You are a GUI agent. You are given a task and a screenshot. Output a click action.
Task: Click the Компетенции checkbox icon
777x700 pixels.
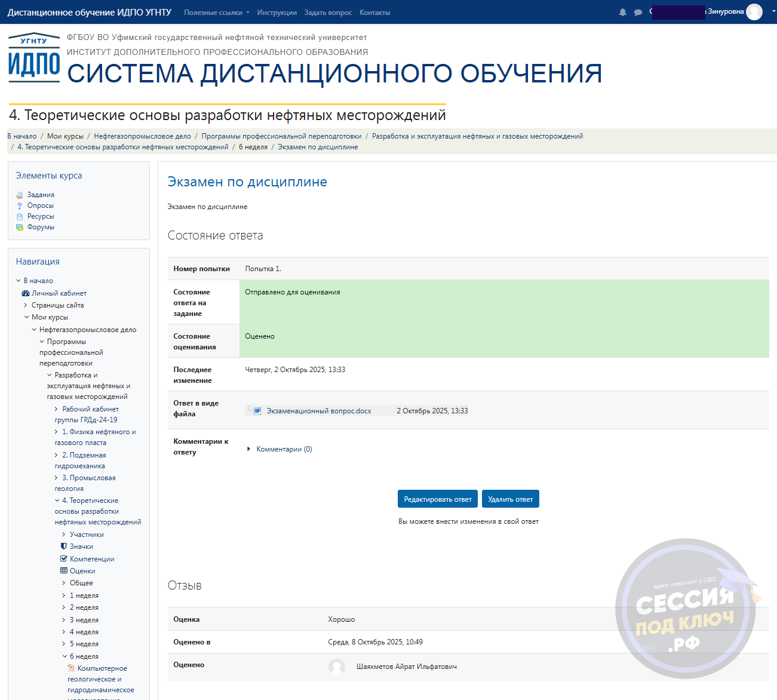point(64,558)
